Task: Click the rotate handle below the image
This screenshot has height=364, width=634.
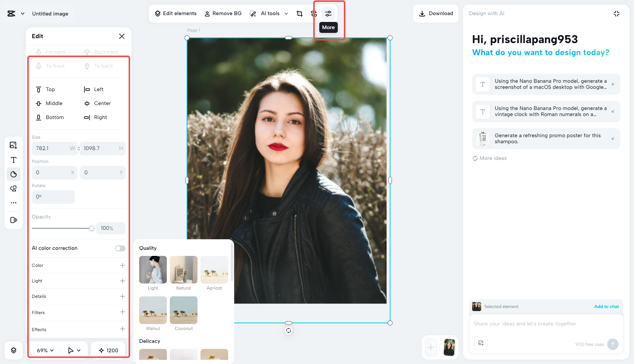Action: pos(289,331)
